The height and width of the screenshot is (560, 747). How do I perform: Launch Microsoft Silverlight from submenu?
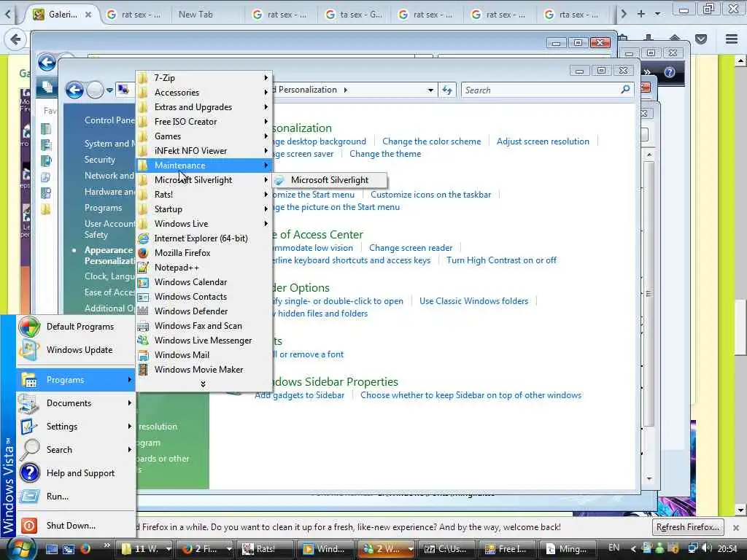pos(330,180)
